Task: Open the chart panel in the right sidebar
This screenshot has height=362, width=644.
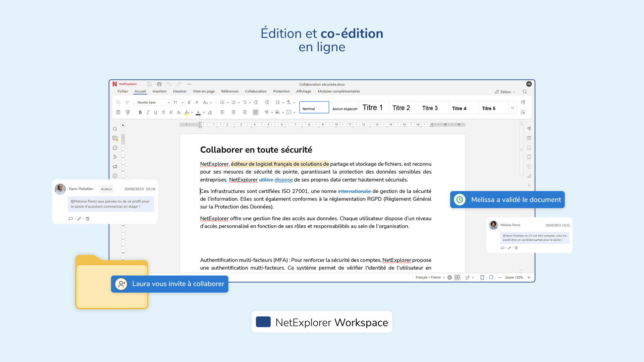Action: [x=529, y=176]
